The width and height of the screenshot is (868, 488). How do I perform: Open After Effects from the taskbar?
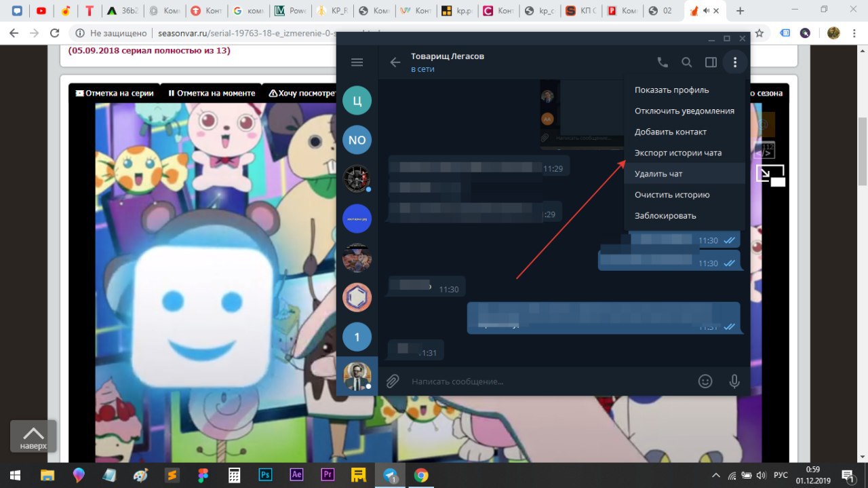(x=296, y=475)
